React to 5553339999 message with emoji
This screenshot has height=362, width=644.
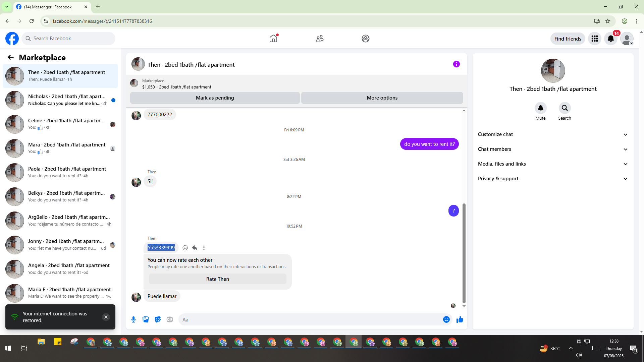coord(185,248)
